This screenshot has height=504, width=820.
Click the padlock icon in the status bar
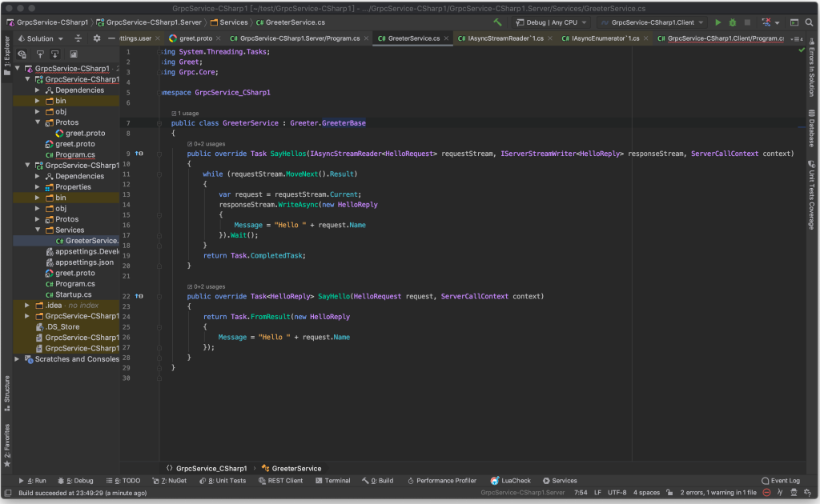click(669, 493)
